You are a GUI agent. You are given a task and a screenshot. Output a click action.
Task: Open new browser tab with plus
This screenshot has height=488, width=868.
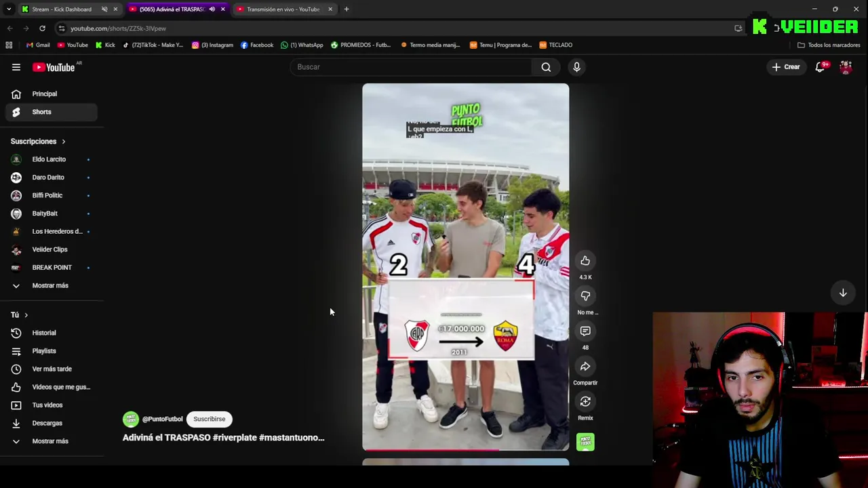(347, 9)
